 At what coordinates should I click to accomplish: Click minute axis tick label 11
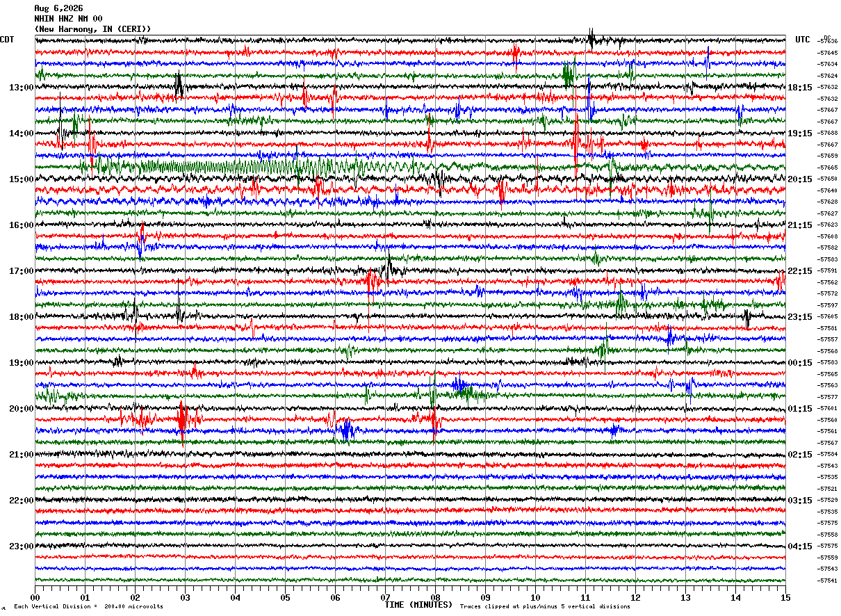point(585,598)
